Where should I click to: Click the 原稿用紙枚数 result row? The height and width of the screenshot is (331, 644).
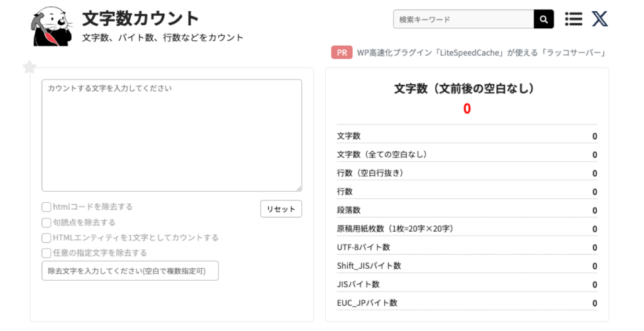(467, 229)
